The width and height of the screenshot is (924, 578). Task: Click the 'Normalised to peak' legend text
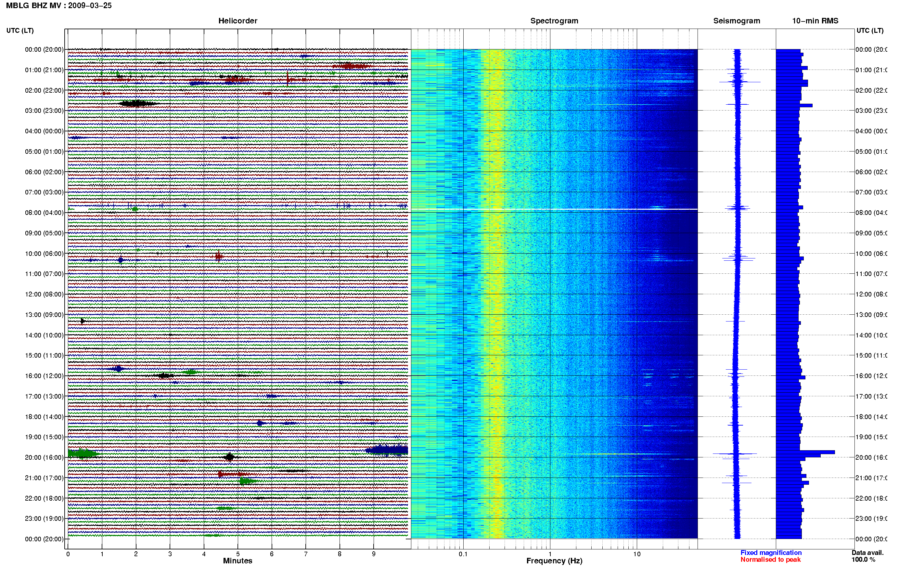pyautogui.click(x=770, y=560)
